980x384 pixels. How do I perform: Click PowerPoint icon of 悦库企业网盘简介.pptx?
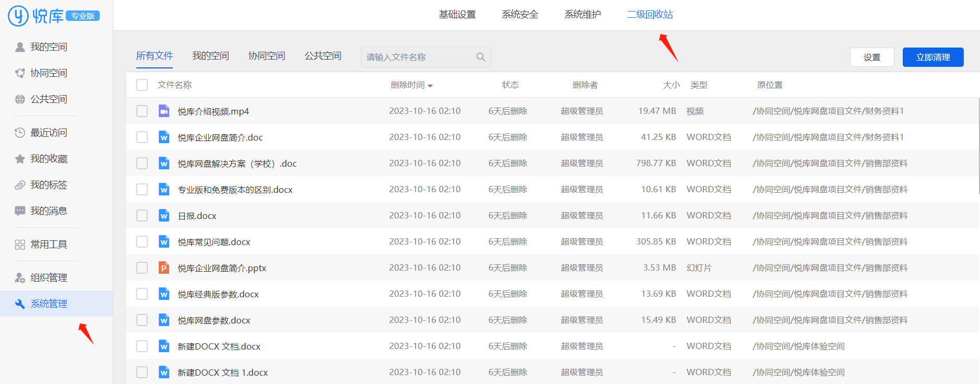(164, 267)
